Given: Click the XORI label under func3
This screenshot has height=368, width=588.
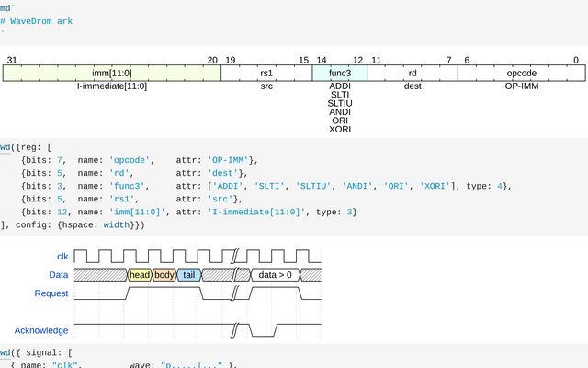Looking at the screenshot, I should pos(340,129).
